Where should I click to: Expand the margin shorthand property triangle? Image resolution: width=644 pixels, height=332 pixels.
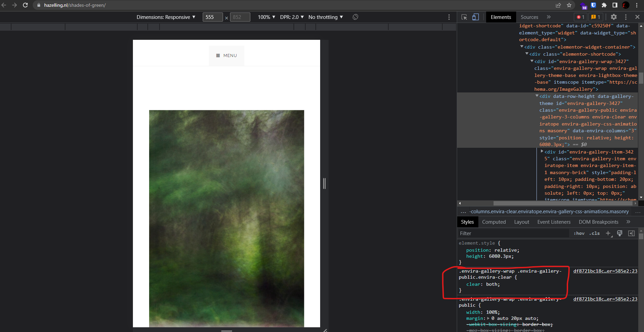click(488, 318)
